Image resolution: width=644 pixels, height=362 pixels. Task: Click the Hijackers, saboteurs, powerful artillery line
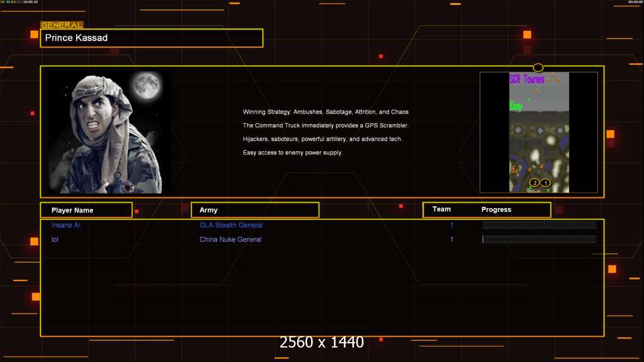click(x=323, y=139)
